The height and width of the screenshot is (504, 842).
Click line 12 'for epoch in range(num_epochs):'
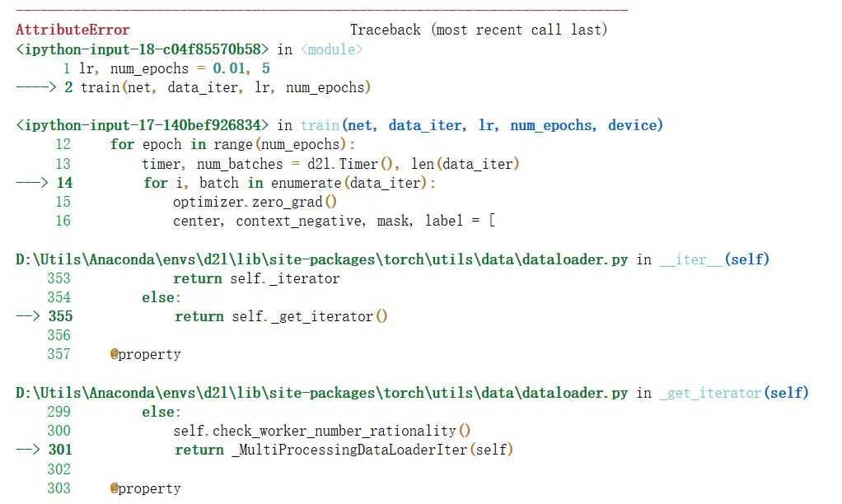pos(232,144)
